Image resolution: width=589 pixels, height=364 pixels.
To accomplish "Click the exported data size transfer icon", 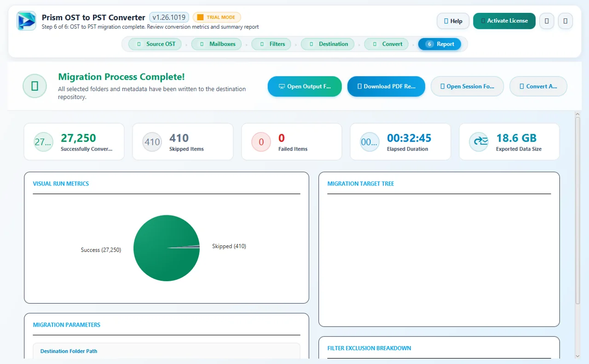I will [x=479, y=142].
